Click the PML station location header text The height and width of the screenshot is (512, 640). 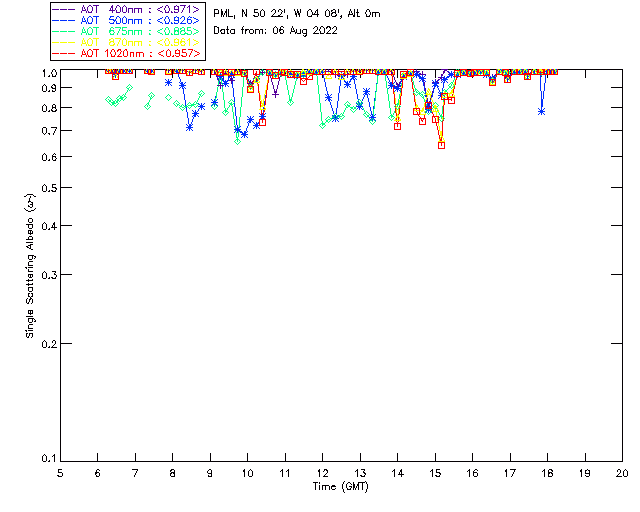(x=297, y=14)
